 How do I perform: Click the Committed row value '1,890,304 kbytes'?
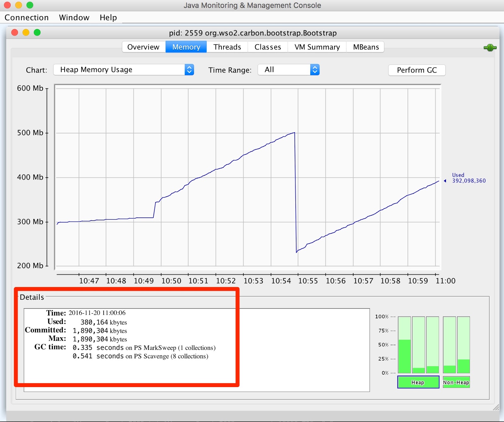100,331
